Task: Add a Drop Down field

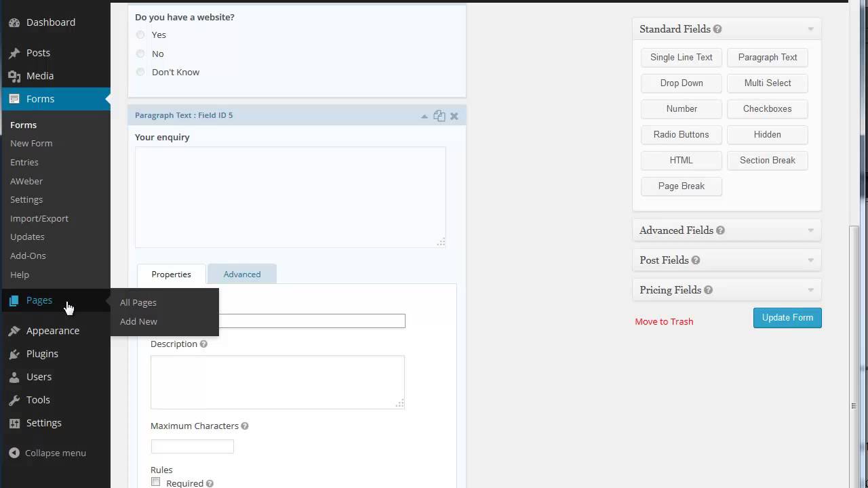Action: click(682, 83)
